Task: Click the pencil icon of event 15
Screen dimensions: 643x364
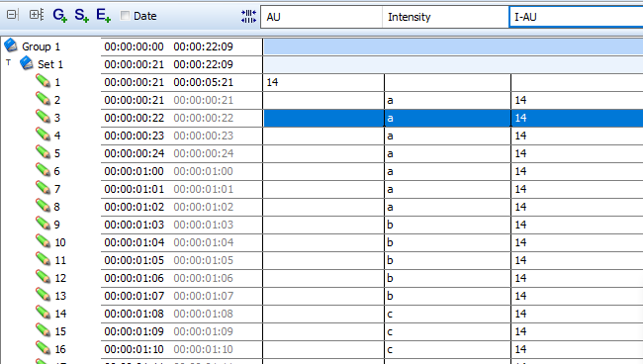Action: coord(44,330)
